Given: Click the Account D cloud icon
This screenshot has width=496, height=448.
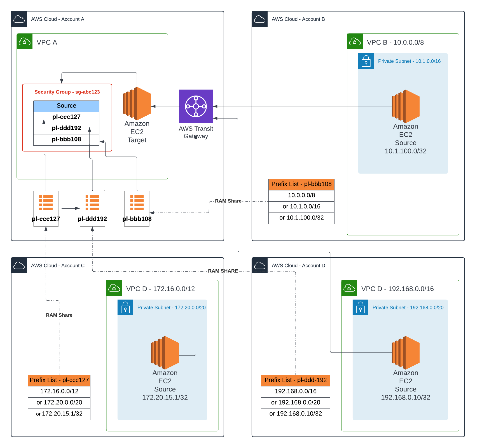Looking at the screenshot, I should click(260, 265).
